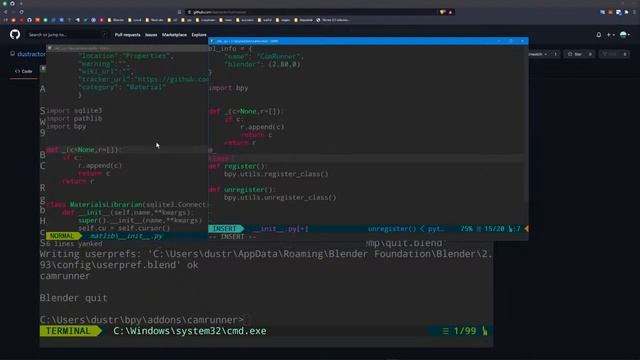Open the browser main menu at toolbar end
Screen dimensions: 640x360
point(635,12)
